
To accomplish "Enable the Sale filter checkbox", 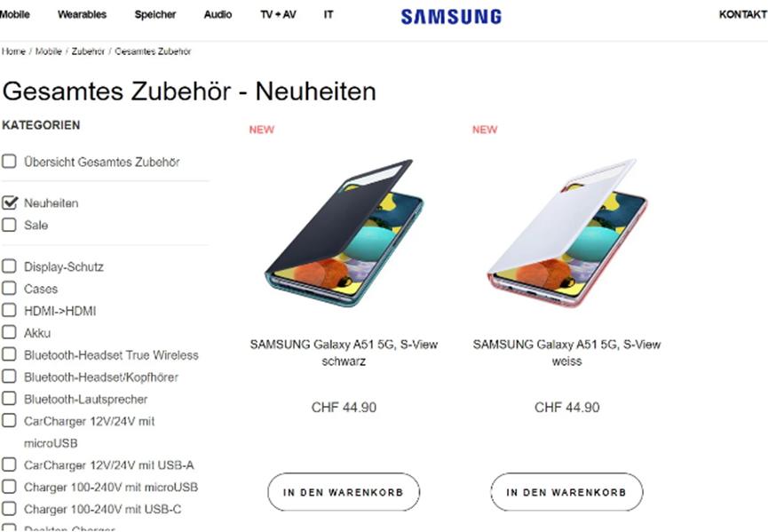I will click(x=10, y=225).
